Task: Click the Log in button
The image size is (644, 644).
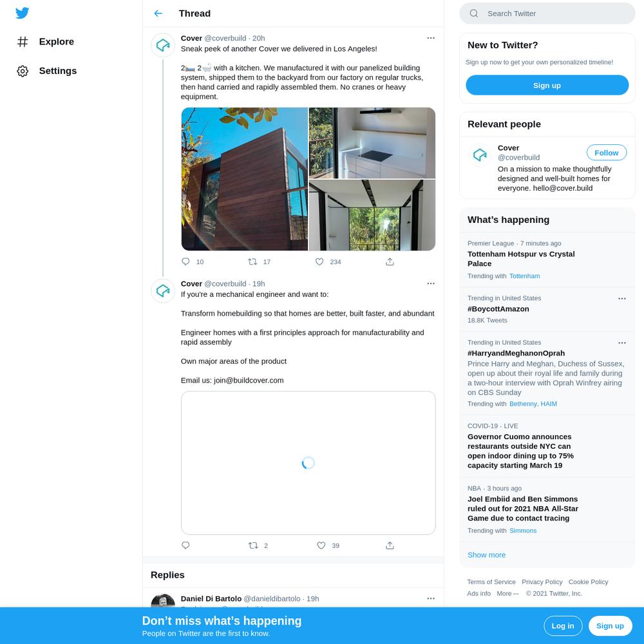Action: pyautogui.click(x=563, y=626)
